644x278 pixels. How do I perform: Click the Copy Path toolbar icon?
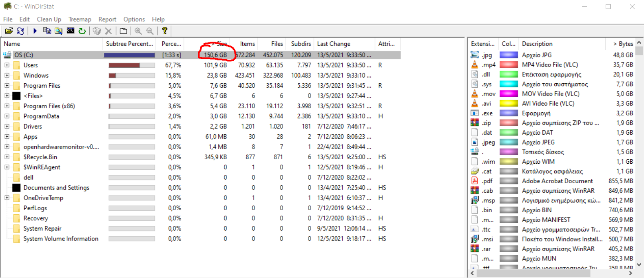47,31
